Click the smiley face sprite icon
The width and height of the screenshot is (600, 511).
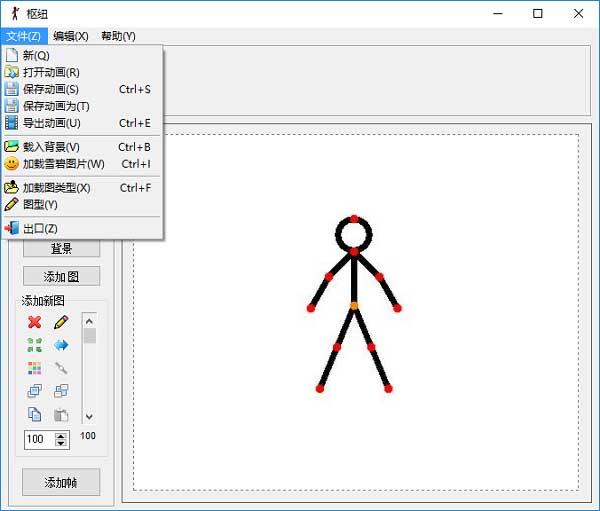click(x=11, y=164)
